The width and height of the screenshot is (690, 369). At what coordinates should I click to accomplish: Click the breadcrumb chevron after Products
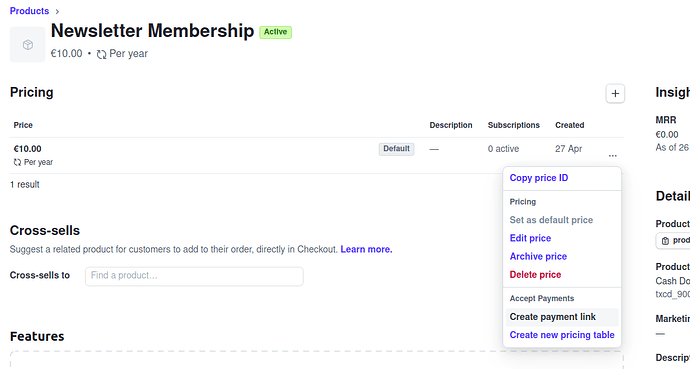tap(57, 11)
